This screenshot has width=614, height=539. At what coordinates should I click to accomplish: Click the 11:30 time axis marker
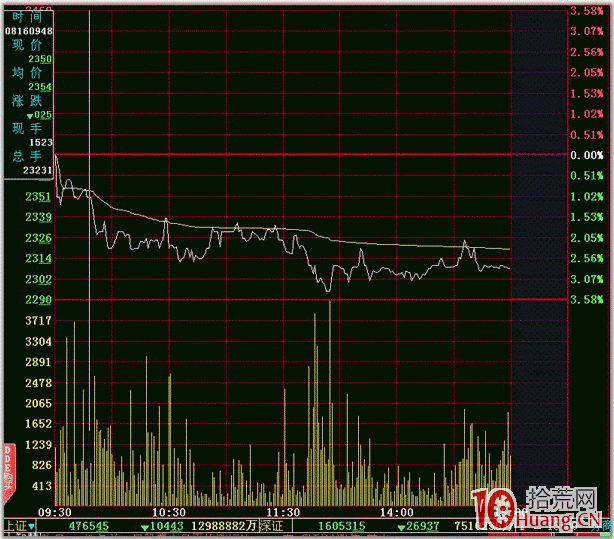pyautogui.click(x=283, y=512)
